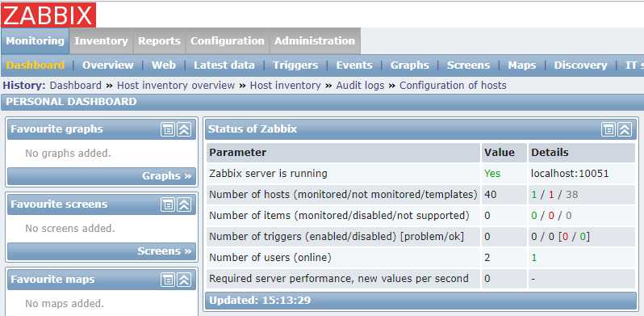The height and width of the screenshot is (316, 644).
Task: Select the Maps submenu item
Action: pos(522,65)
